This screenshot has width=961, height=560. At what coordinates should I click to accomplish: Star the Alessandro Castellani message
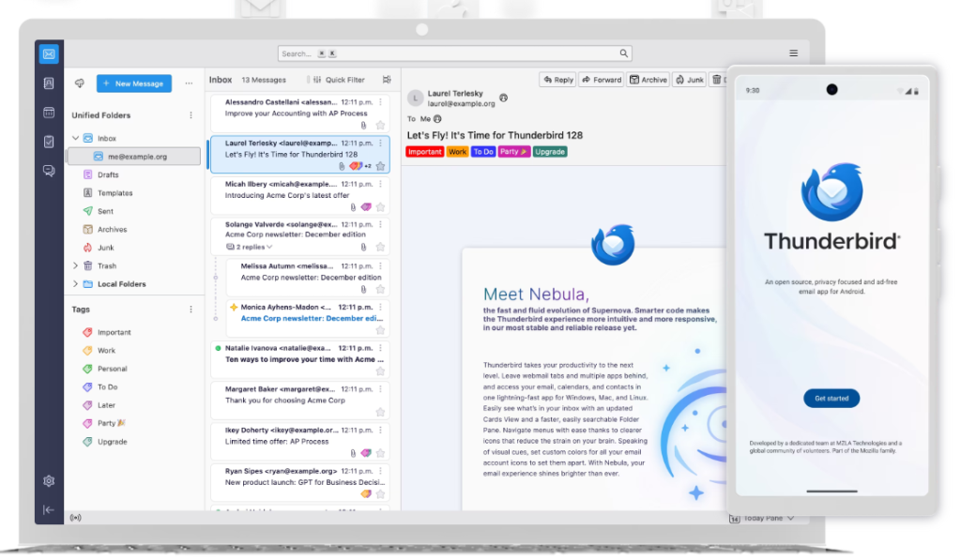click(381, 125)
